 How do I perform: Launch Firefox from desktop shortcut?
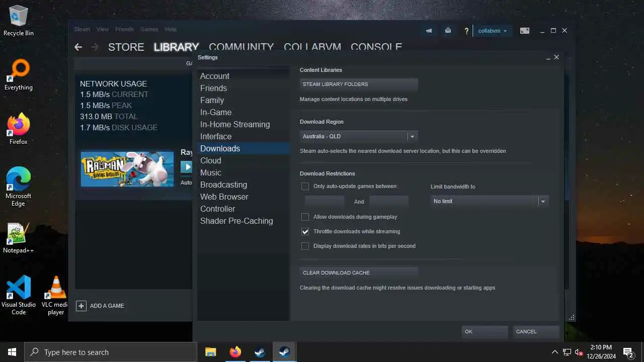(x=19, y=130)
